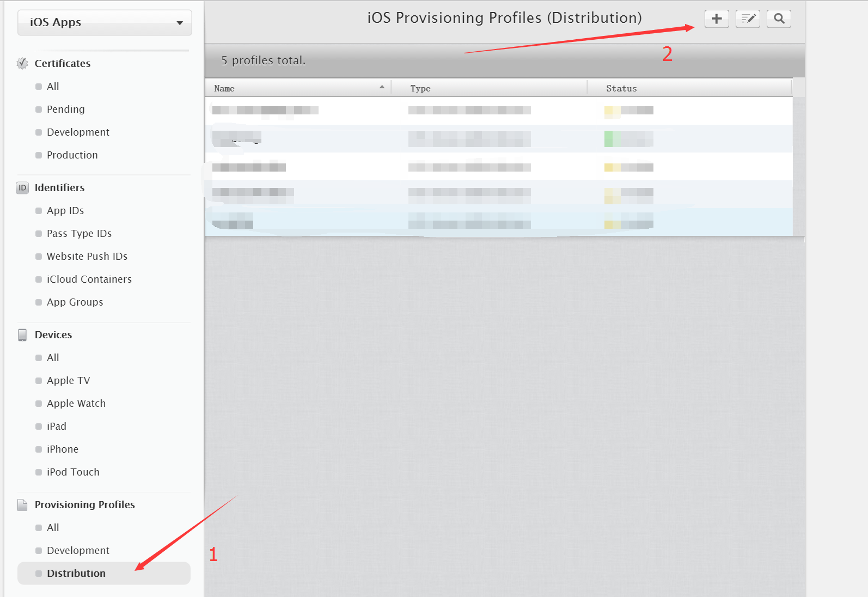Click the '5 profiles total.' text
This screenshot has height=597, width=868.
pyautogui.click(x=263, y=60)
